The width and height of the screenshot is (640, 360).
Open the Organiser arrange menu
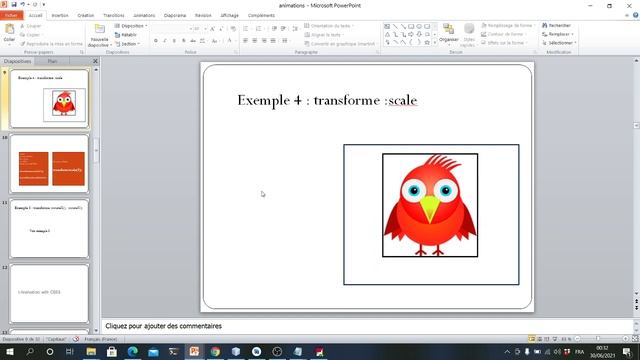(x=449, y=33)
